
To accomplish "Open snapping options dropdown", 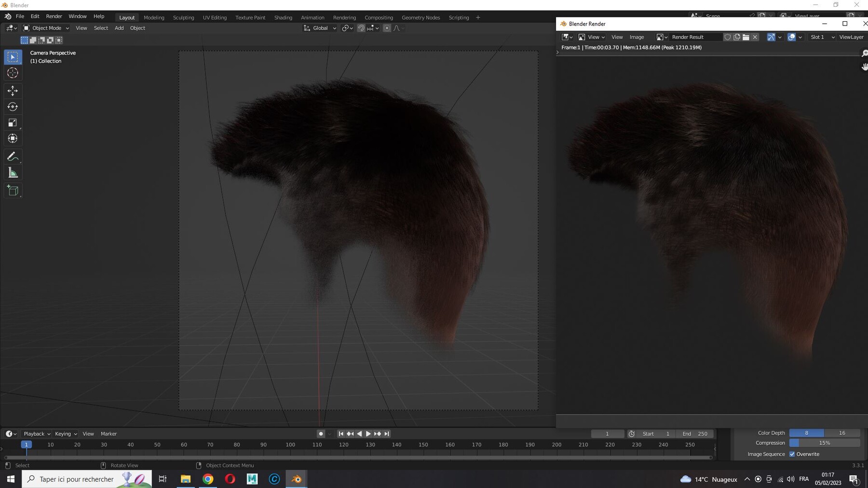I will [x=373, y=28].
